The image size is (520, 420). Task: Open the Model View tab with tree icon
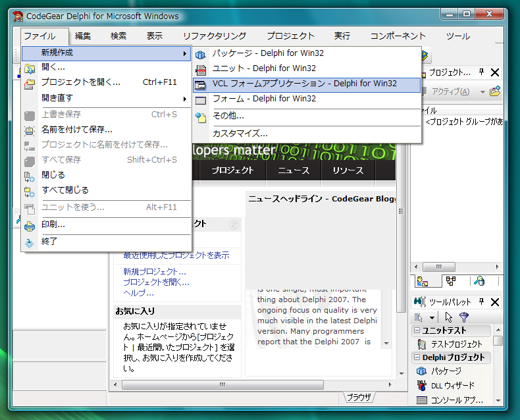[451, 281]
